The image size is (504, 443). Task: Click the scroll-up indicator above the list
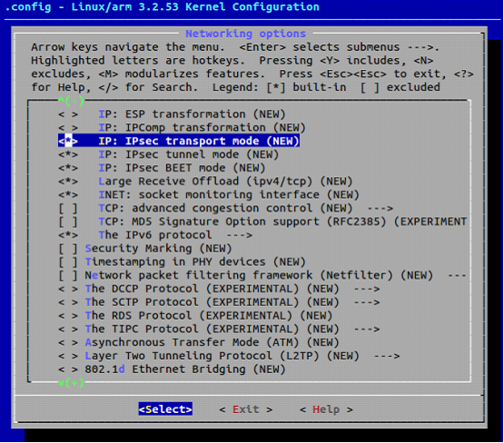71,101
